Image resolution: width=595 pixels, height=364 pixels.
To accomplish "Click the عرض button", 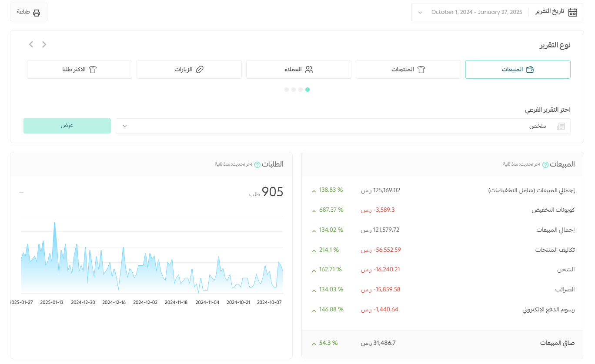I will (67, 126).
